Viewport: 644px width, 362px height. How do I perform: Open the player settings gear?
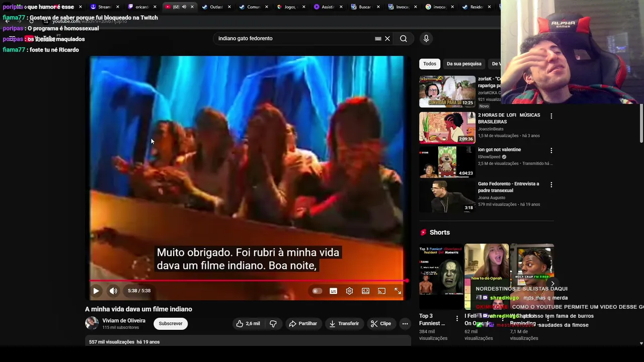coord(349,291)
